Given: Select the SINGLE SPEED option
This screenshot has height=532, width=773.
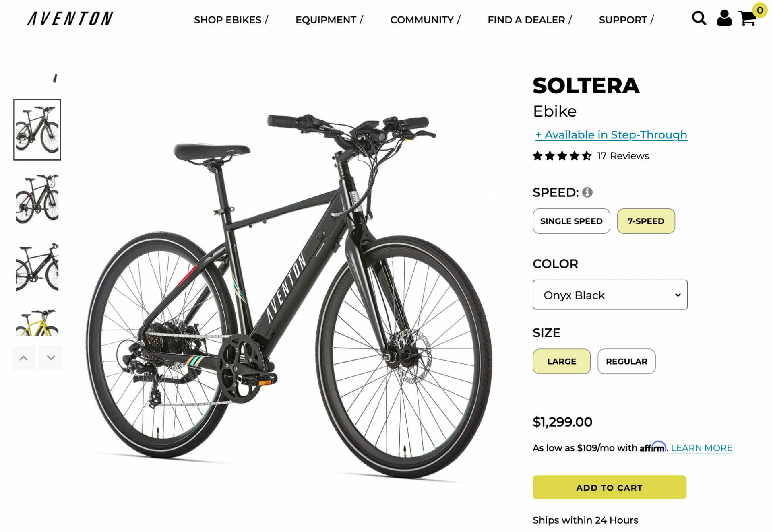Looking at the screenshot, I should click(x=571, y=221).
